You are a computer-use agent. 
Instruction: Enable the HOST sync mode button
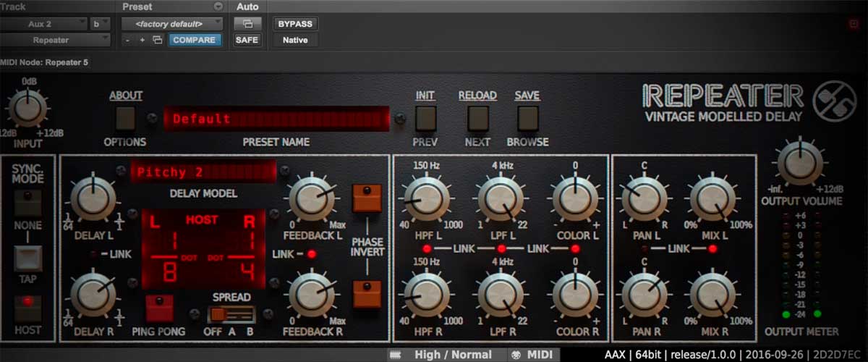(x=27, y=308)
